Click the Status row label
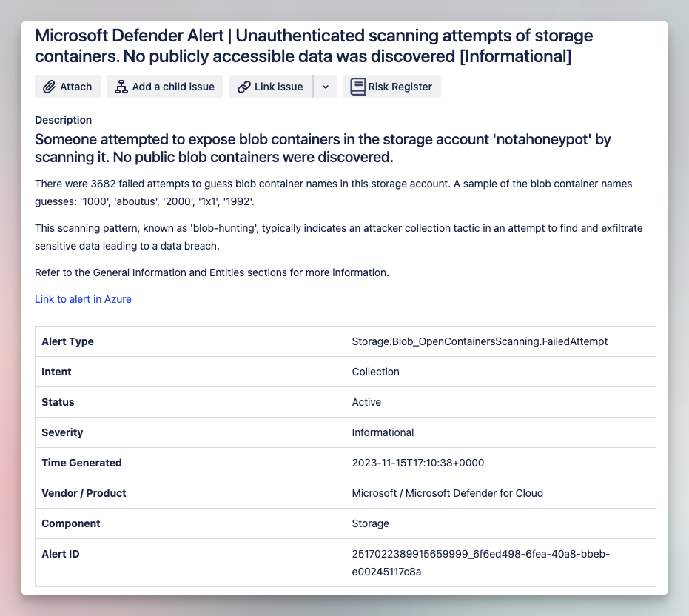 [x=58, y=402]
